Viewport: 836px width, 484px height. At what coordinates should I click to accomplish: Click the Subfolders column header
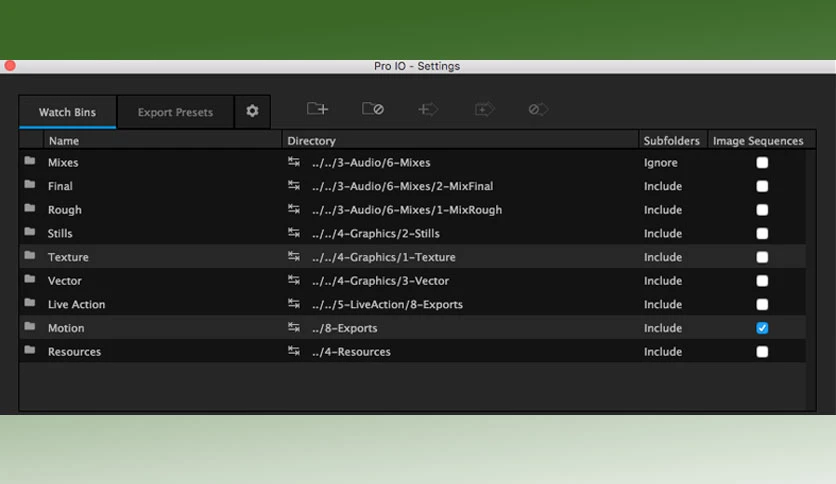(673, 141)
